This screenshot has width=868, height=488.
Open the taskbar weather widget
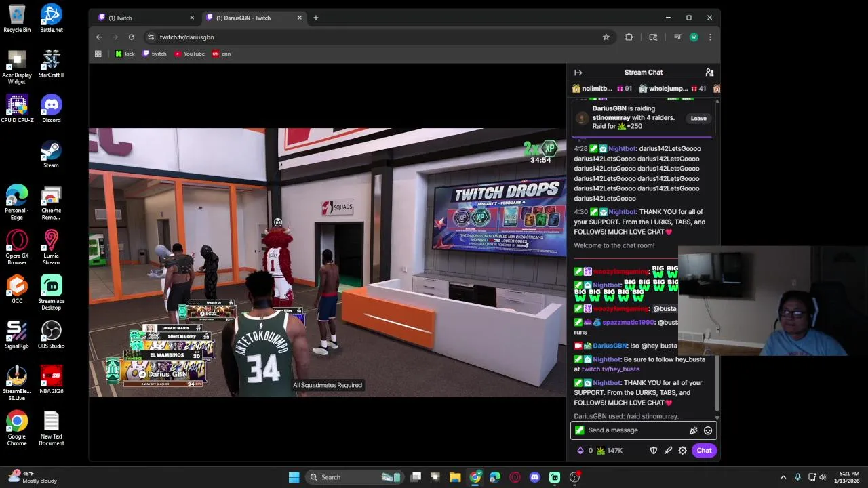(33, 477)
